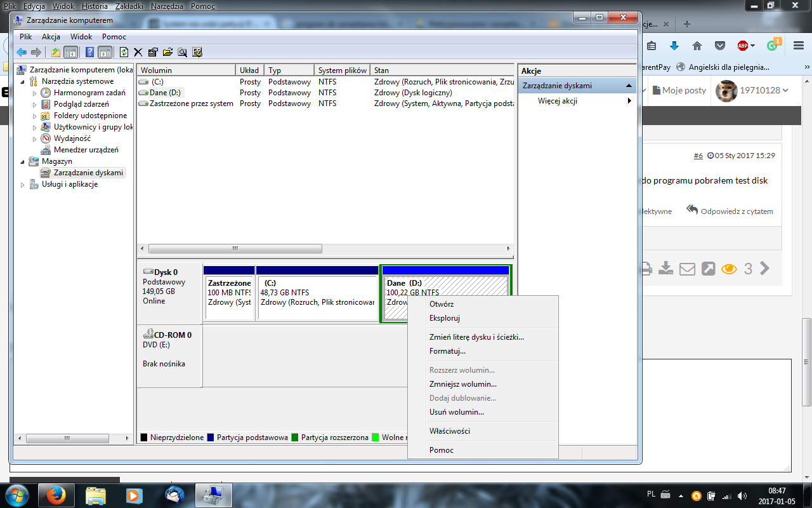Open the Akcja menu in Computer Management

point(51,37)
